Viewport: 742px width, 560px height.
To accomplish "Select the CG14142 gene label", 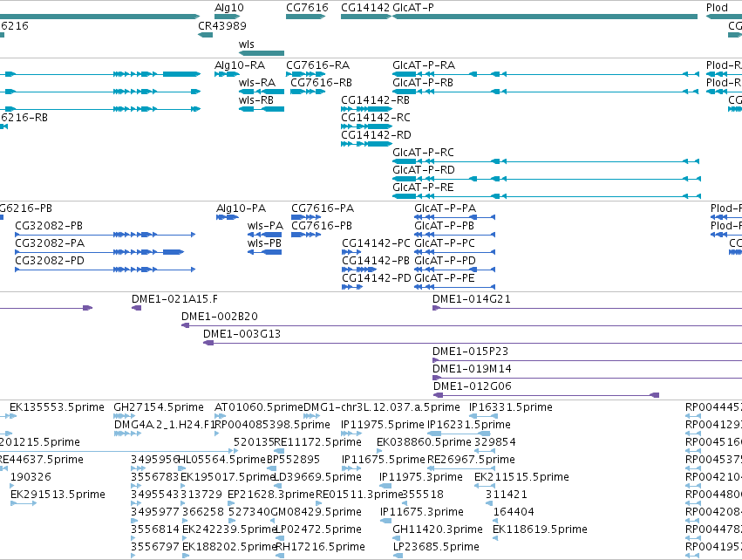I will click(365, 8).
